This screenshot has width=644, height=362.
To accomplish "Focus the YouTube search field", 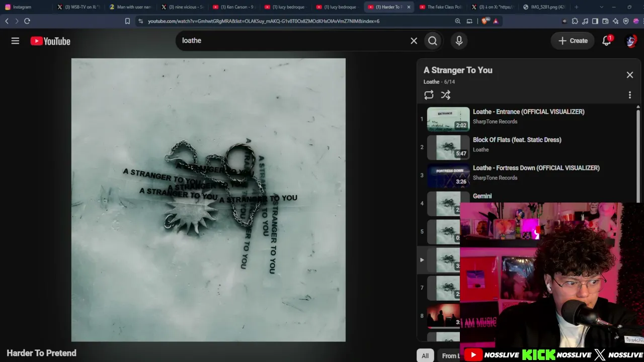I will [294, 41].
